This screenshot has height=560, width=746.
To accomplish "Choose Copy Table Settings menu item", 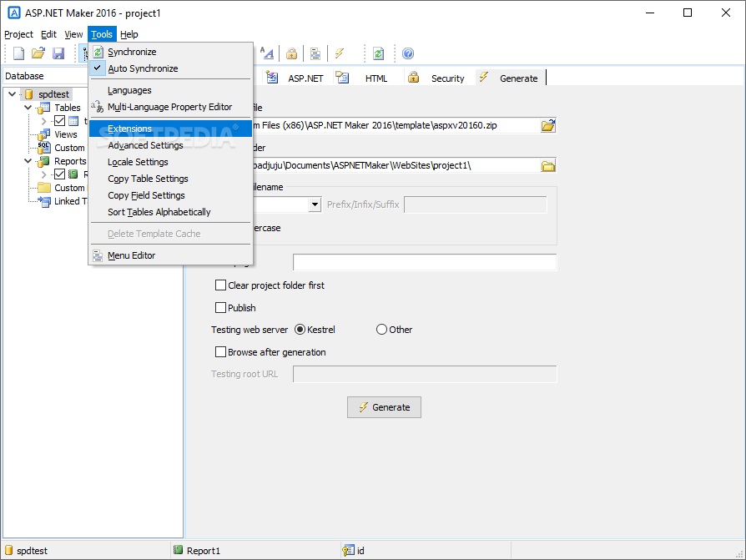I will [x=170, y=179].
